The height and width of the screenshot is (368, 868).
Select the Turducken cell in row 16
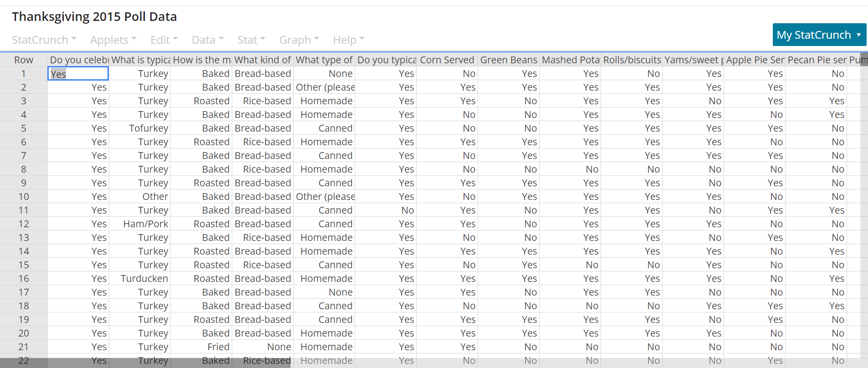pos(144,278)
